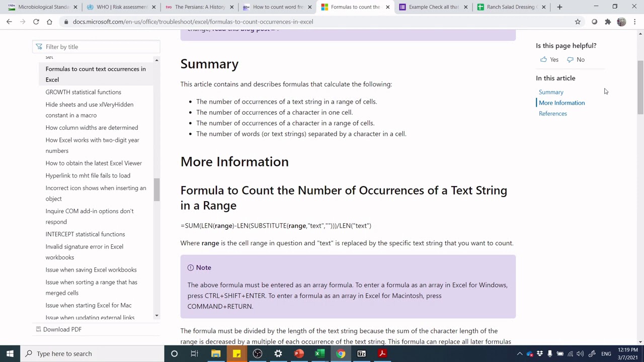
Task: Open Issue when saving Excel workbooks article
Action: point(91,270)
